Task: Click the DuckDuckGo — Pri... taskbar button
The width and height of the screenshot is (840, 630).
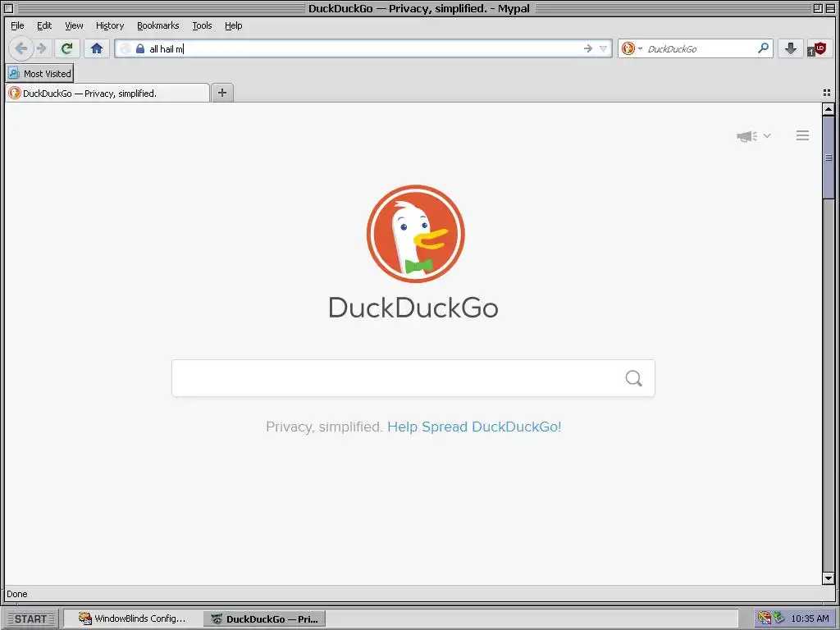Action: [265, 619]
